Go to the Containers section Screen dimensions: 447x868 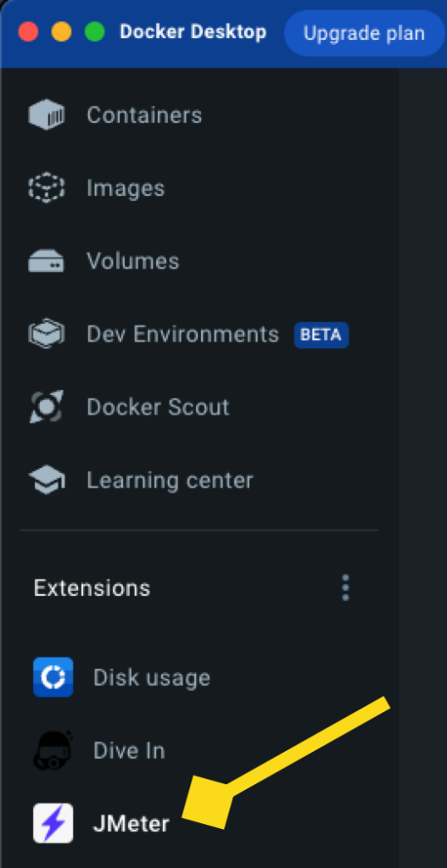[x=144, y=115]
